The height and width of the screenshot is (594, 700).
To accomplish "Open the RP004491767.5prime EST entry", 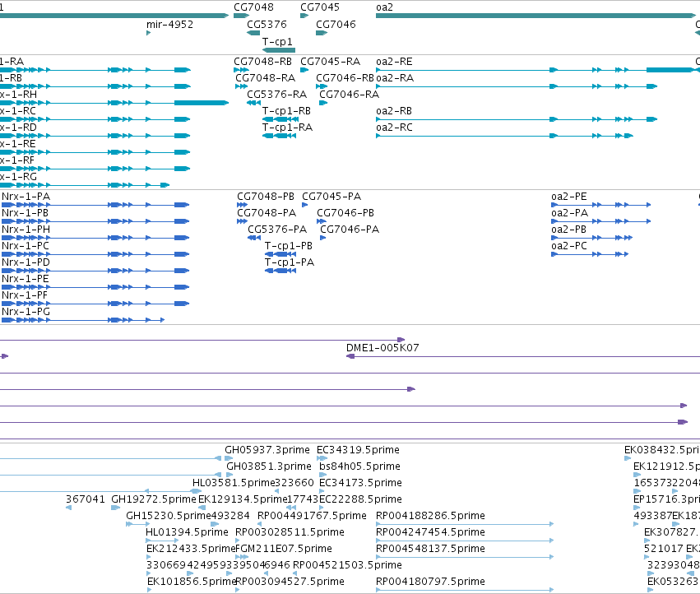I will point(312,516).
